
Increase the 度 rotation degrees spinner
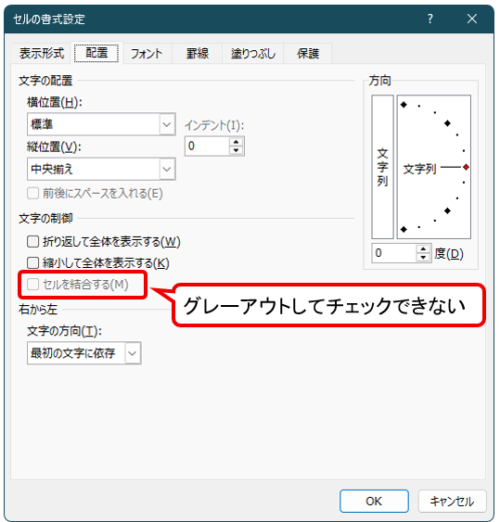[x=423, y=249]
